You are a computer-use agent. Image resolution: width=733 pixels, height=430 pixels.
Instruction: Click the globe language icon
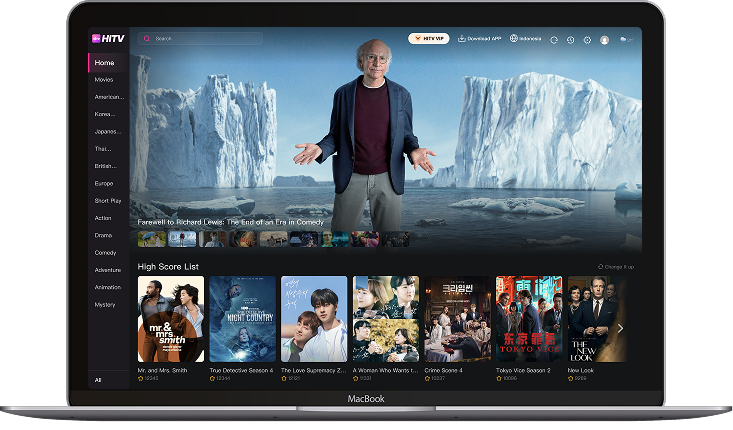coord(514,39)
